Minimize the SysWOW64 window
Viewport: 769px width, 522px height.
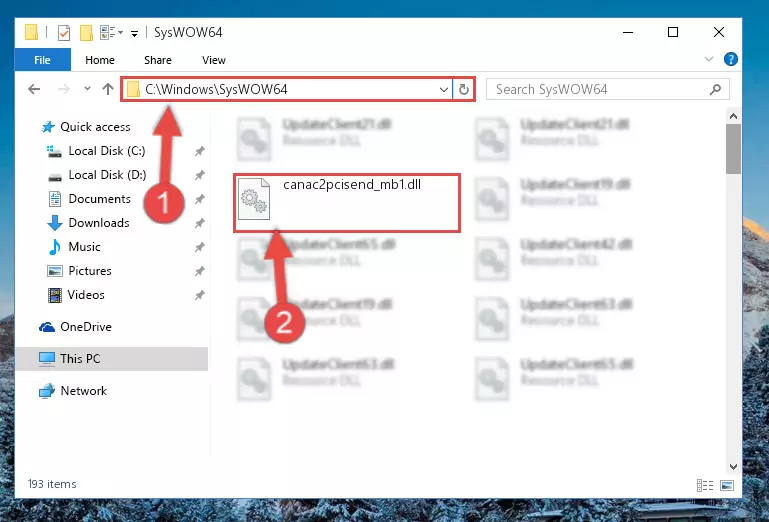[x=628, y=32]
